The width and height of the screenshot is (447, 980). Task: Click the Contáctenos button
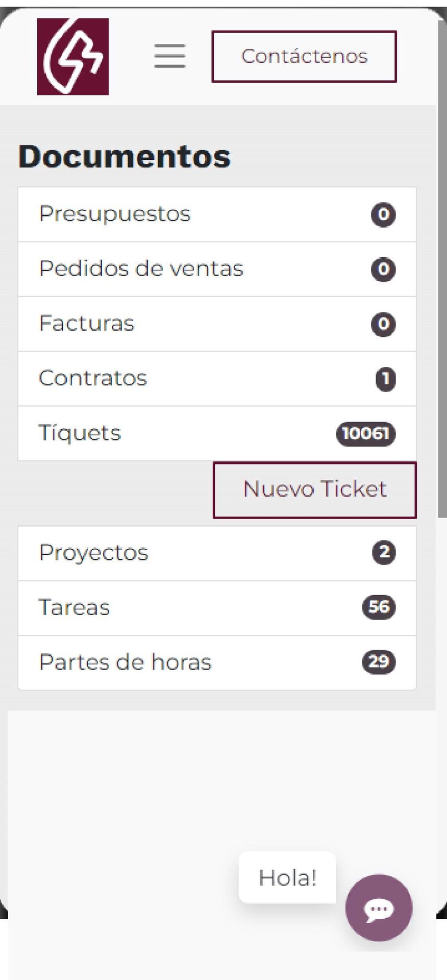click(304, 56)
